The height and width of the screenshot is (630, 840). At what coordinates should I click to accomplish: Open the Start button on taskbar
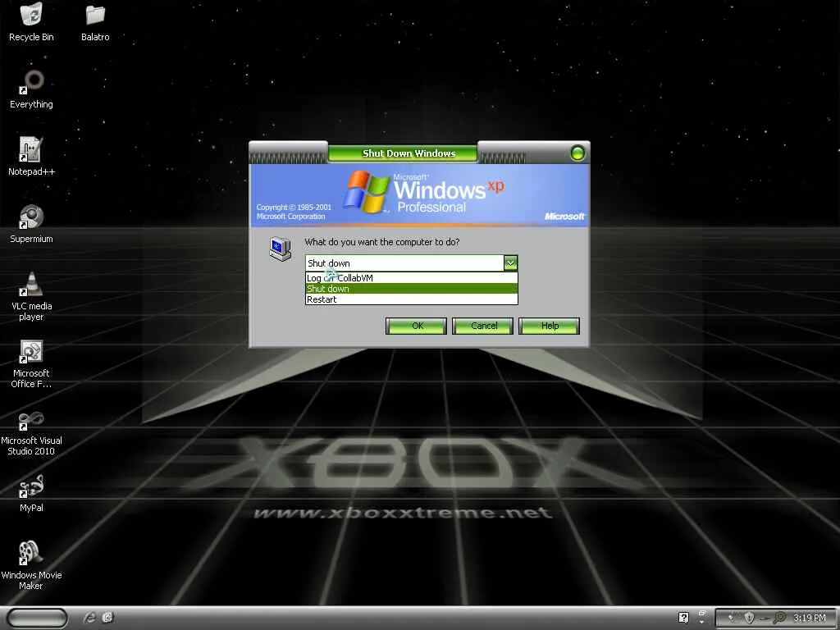[38, 619]
